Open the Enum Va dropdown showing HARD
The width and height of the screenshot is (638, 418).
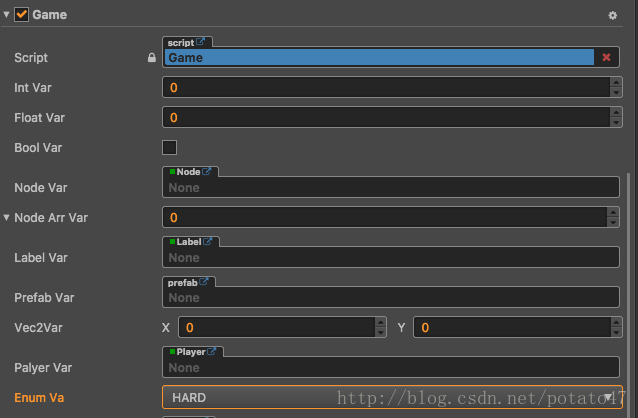pos(391,397)
